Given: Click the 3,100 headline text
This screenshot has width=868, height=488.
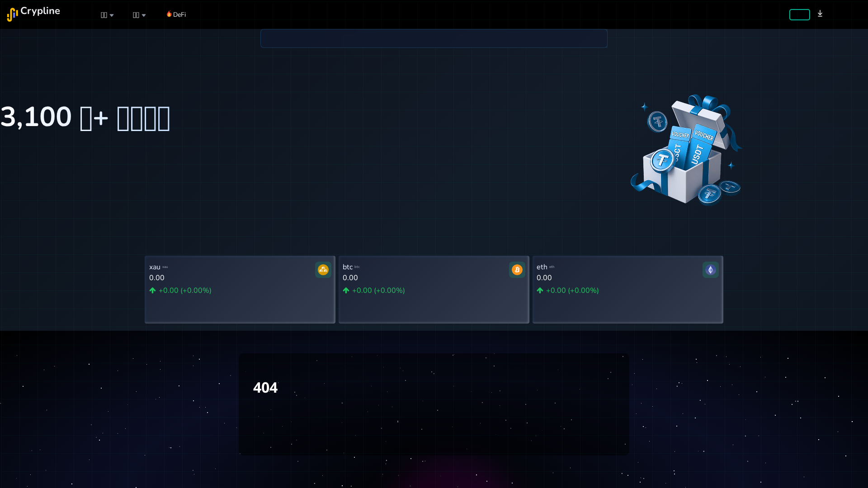Looking at the screenshot, I should tap(85, 117).
